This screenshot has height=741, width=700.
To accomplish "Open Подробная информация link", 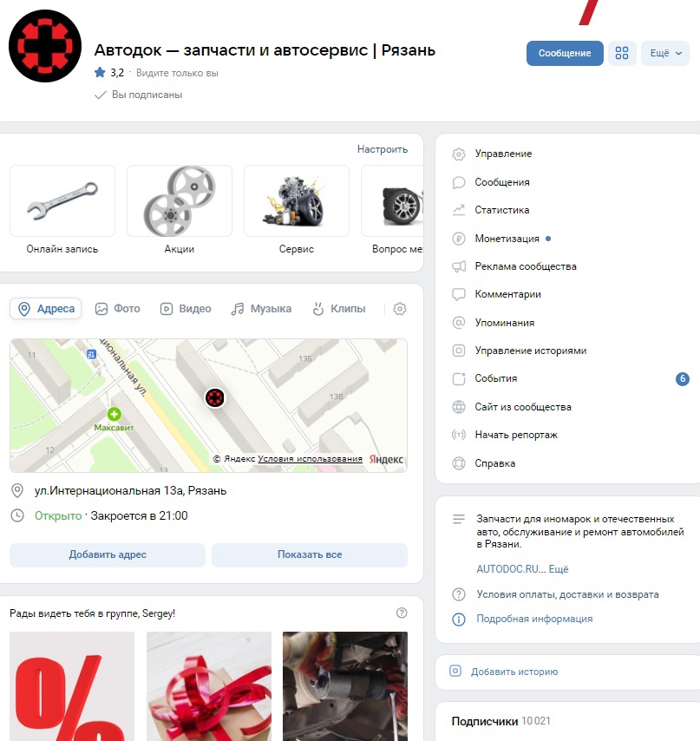I will [534, 619].
